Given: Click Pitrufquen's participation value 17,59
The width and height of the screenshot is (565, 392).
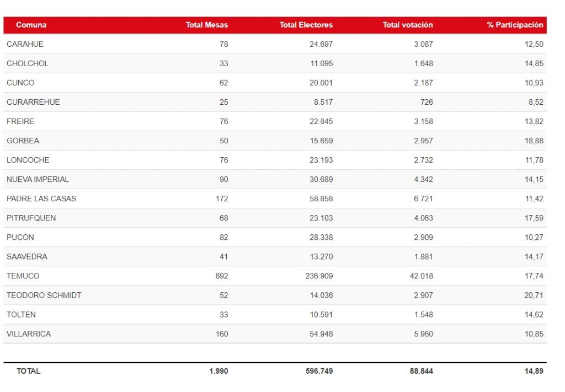Looking at the screenshot, I should [534, 218].
